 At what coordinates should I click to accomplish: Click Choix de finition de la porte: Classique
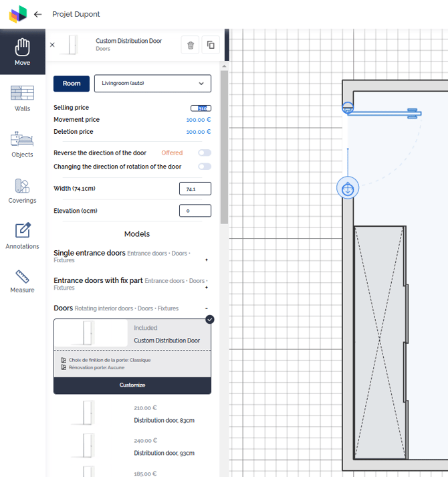pos(110,360)
